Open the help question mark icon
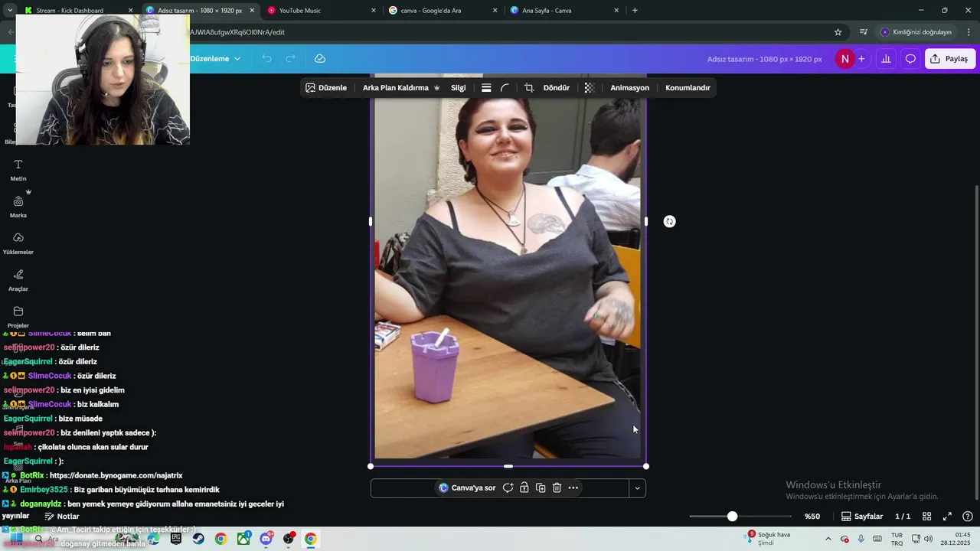The width and height of the screenshot is (980, 551). 968,517
